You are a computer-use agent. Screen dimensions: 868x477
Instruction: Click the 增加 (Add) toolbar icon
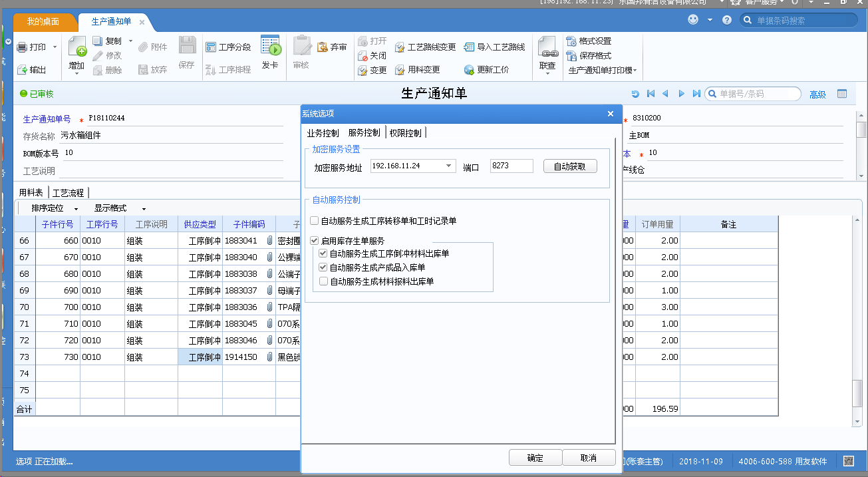[x=77, y=48]
